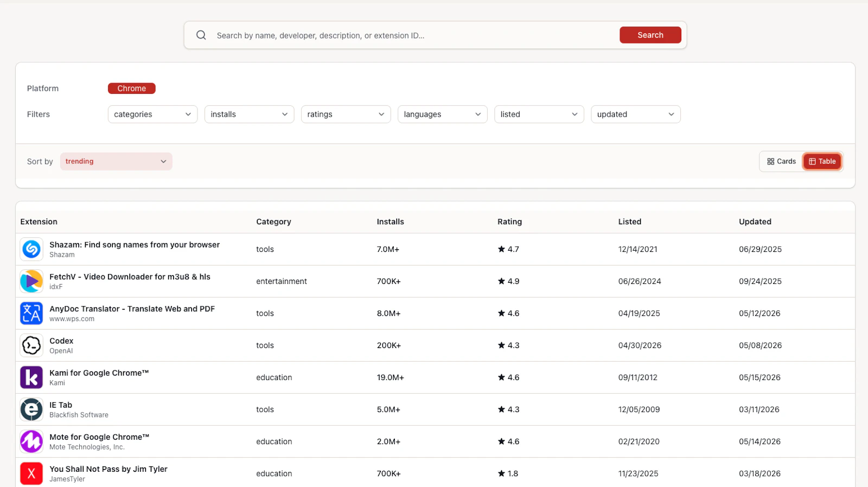Screen dimensions: 868x487
Task: Open the categories filter dropdown
Action: click(x=152, y=115)
